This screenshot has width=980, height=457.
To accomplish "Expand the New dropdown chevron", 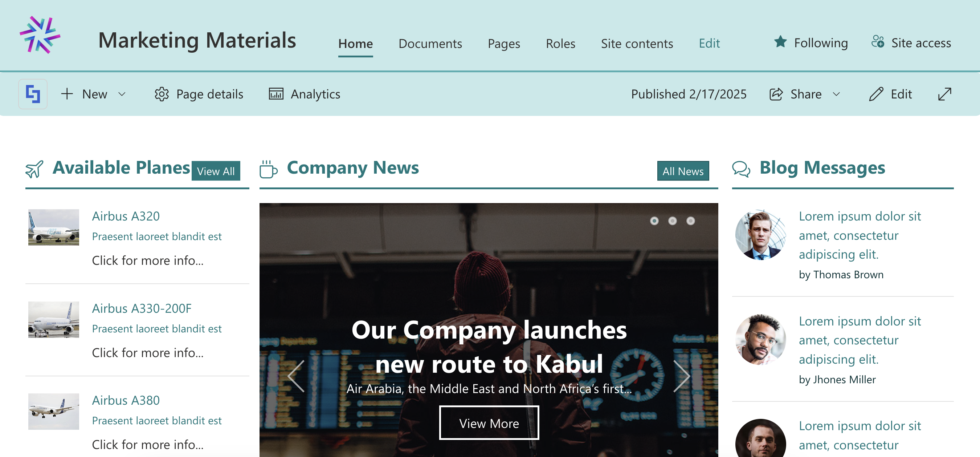I will tap(122, 94).
